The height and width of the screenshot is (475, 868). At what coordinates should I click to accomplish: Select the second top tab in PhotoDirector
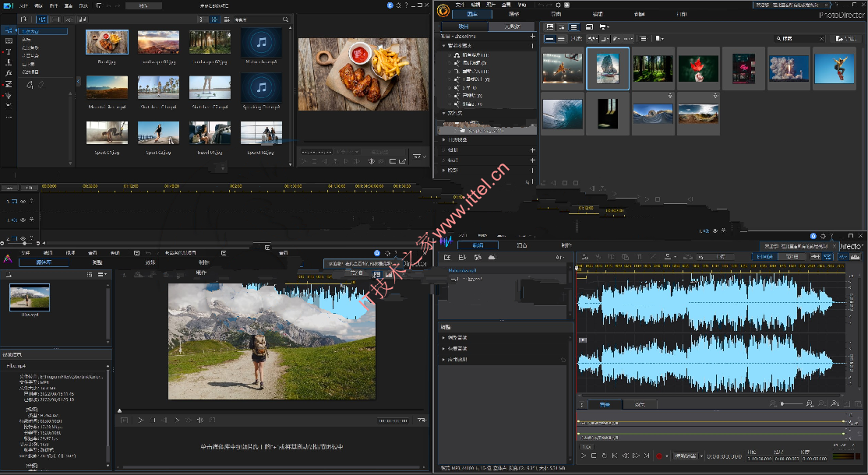pos(513,14)
